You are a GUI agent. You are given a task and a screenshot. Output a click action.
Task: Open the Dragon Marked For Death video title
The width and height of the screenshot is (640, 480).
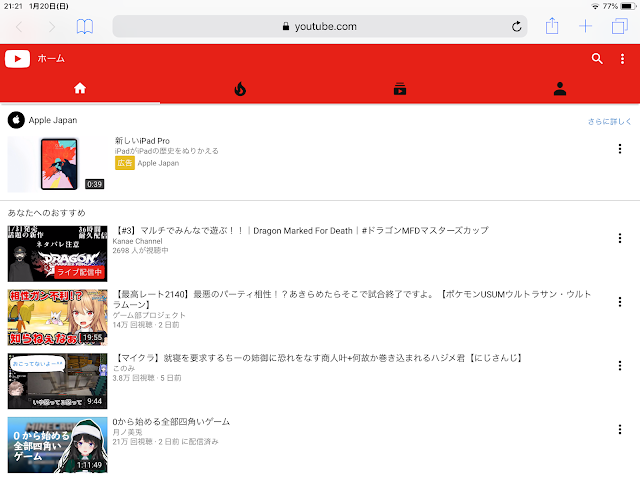(301, 231)
